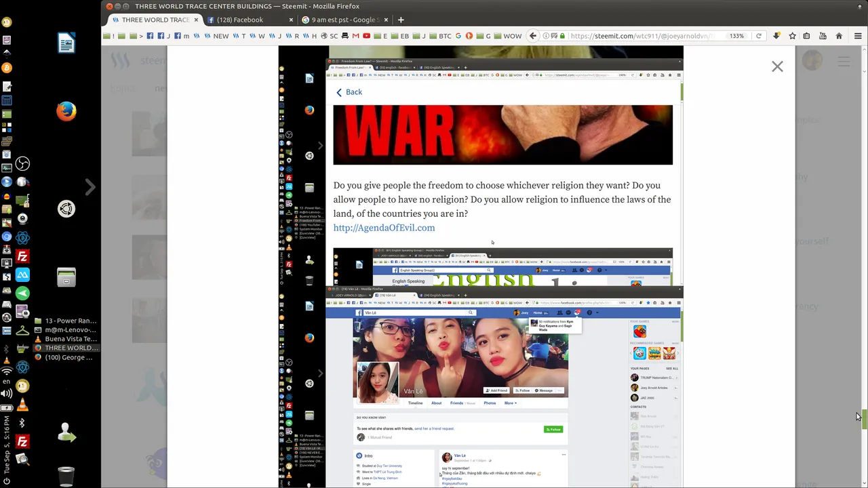
Task: Click the Van Le Facebook cover photo
Action: (x=460, y=357)
